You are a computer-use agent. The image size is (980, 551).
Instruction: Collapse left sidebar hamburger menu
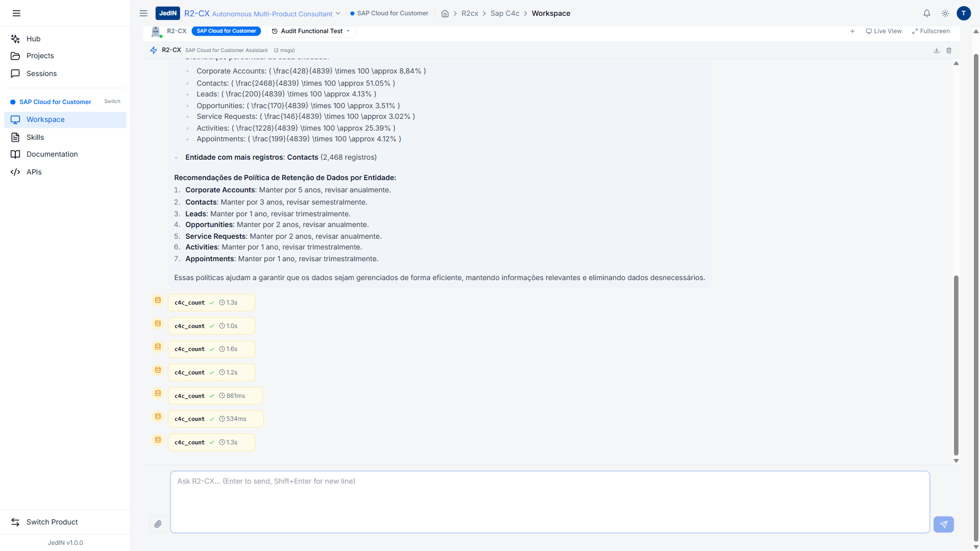pos(16,13)
